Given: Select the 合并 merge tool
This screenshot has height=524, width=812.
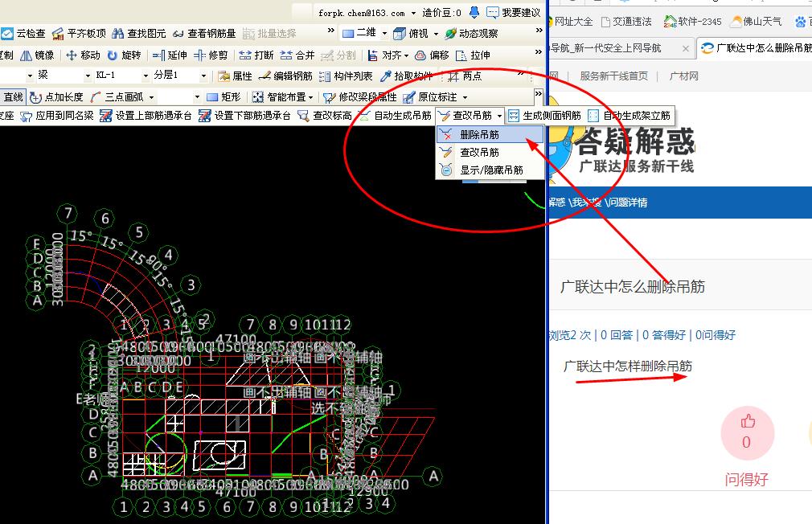Looking at the screenshot, I should coord(297,55).
